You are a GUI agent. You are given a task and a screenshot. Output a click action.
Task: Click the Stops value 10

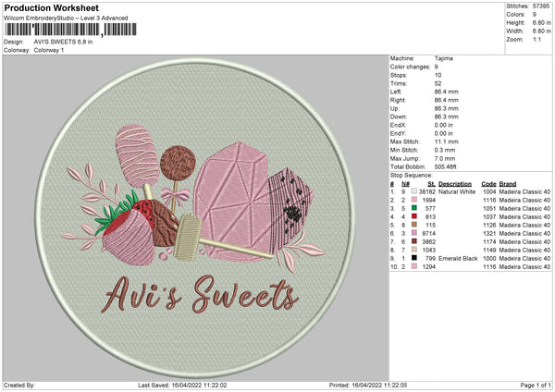click(x=438, y=75)
